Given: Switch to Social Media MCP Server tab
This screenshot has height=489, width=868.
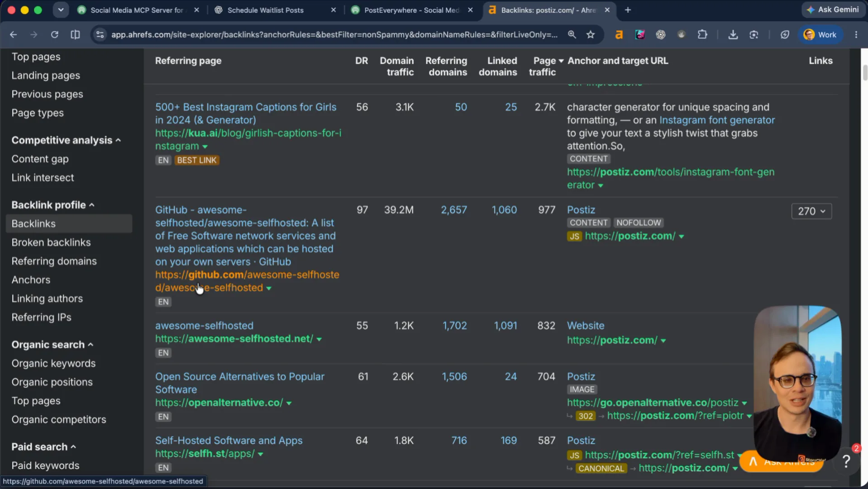Looking at the screenshot, I should point(138,10).
